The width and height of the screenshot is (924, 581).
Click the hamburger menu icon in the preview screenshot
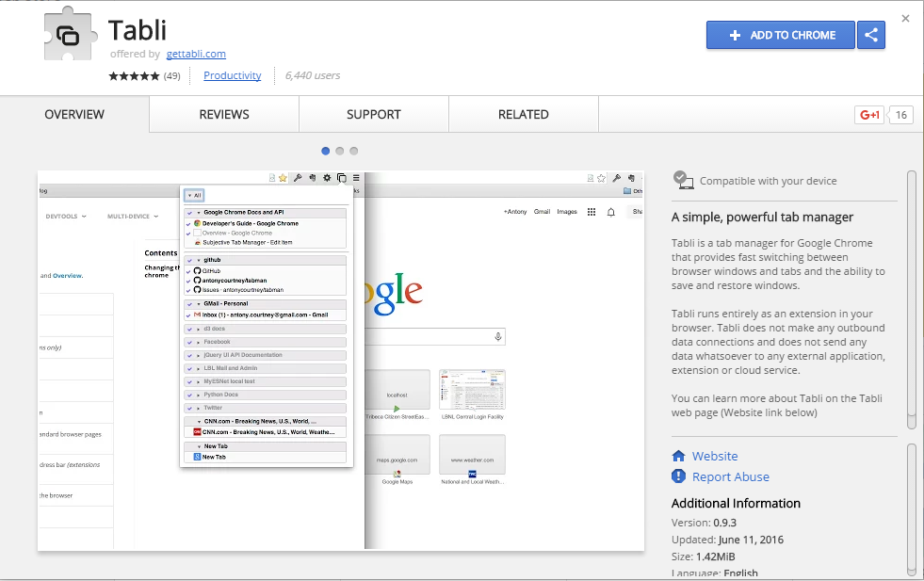tap(356, 177)
